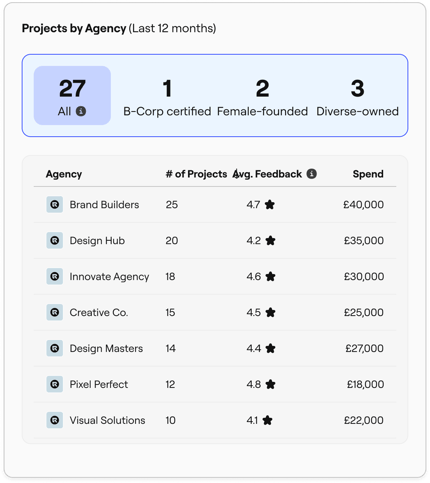Click the Brand Builders agency logo icon
Image resolution: width=430 pixels, height=483 pixels.
point(55,204)
